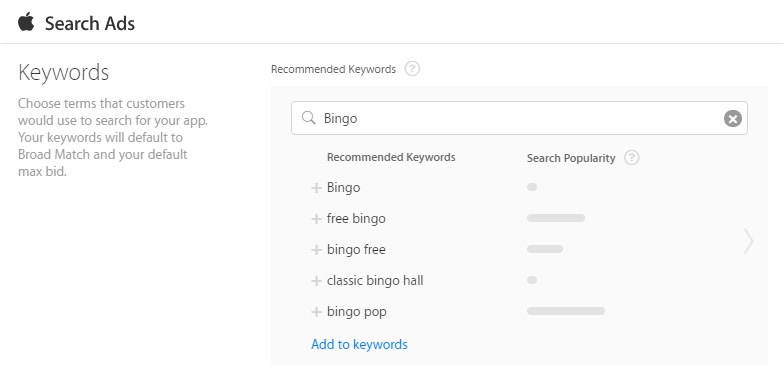The image size is (784, 385).
Task: Clear the Bingo search field
Action: (732, 118)
